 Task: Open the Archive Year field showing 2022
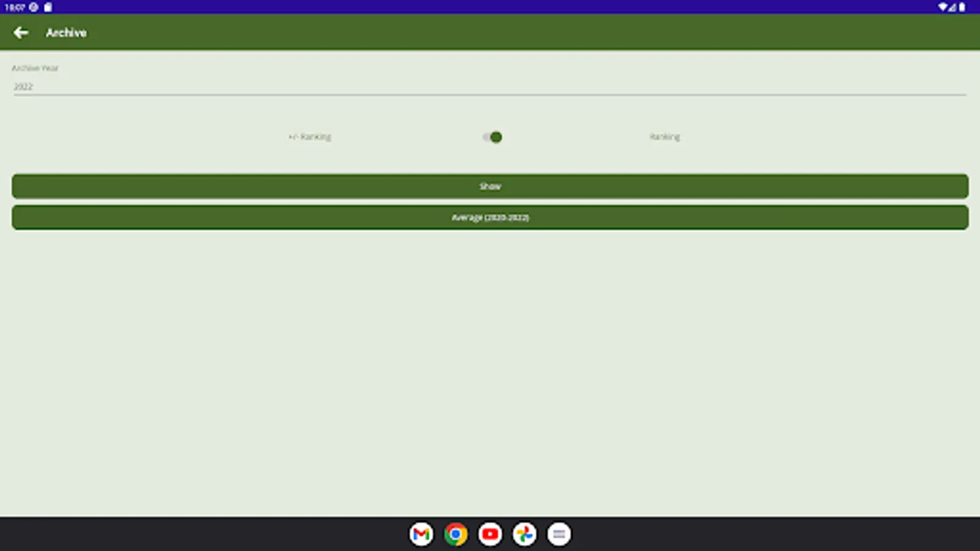point(490,86)
